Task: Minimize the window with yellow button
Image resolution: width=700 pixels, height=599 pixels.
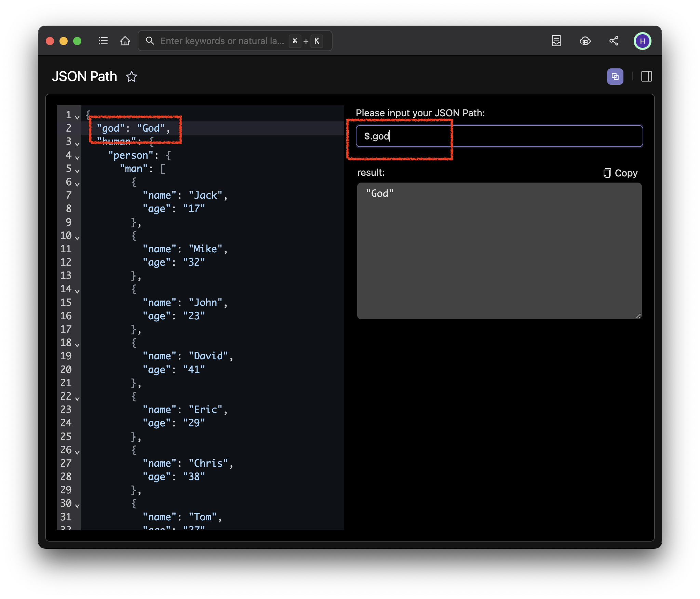Action: pos(64,41)
